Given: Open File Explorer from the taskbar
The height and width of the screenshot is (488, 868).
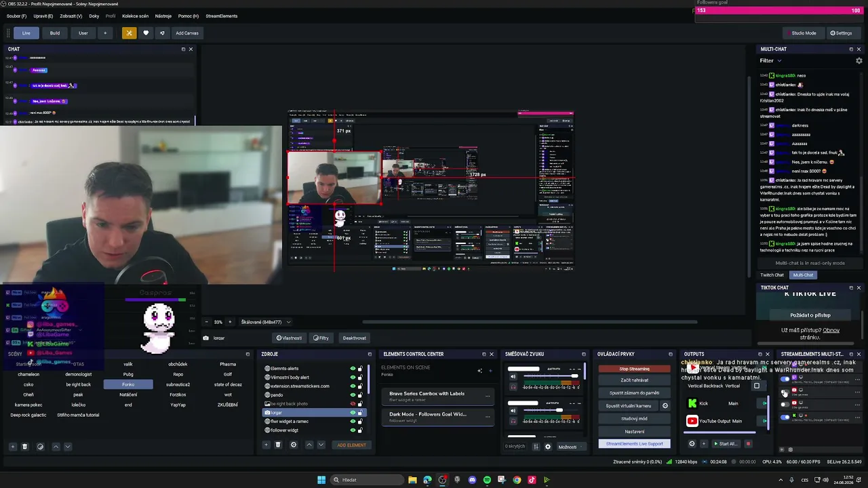Looking at the screenshot, I should coord(412,480).
